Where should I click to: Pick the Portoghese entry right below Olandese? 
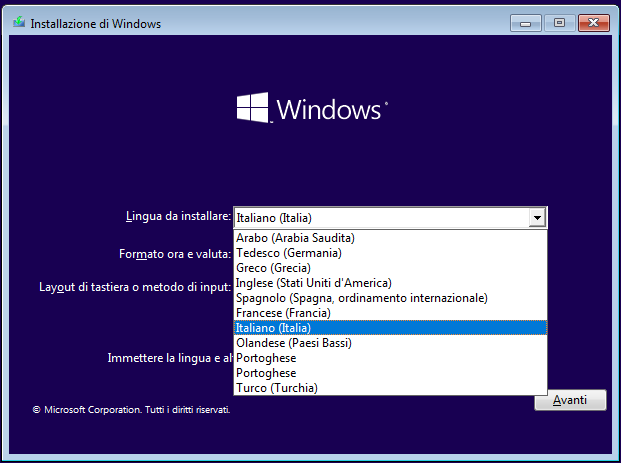tap(390, 358)
